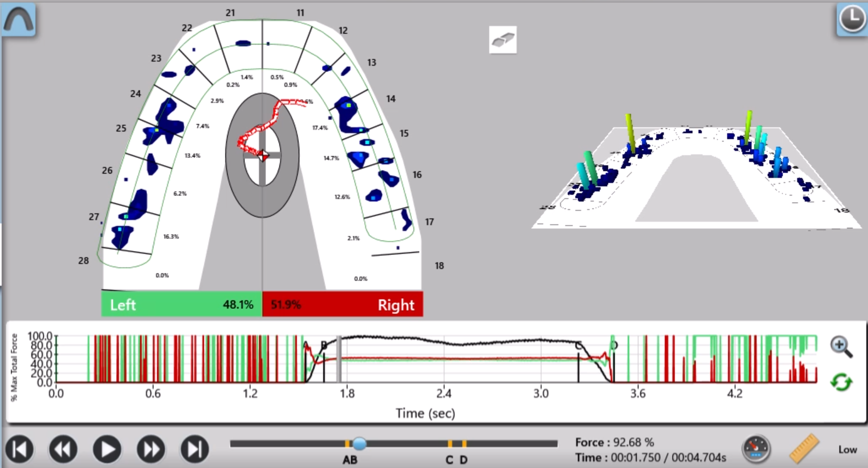Click the Low sensitivity label
This screenshot has height=468, width=868.
847,449
